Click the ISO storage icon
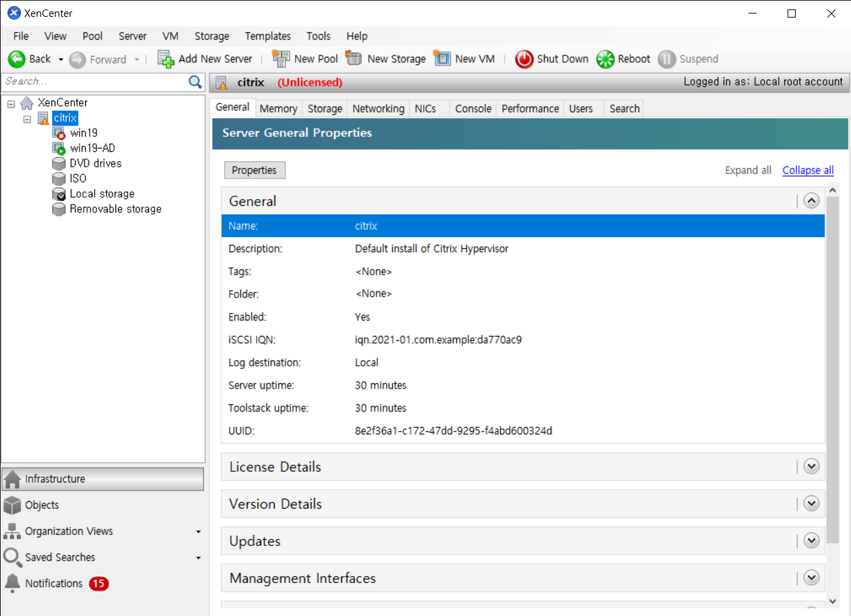The height and width of the screenshot is (616, 851). (59, 179)
